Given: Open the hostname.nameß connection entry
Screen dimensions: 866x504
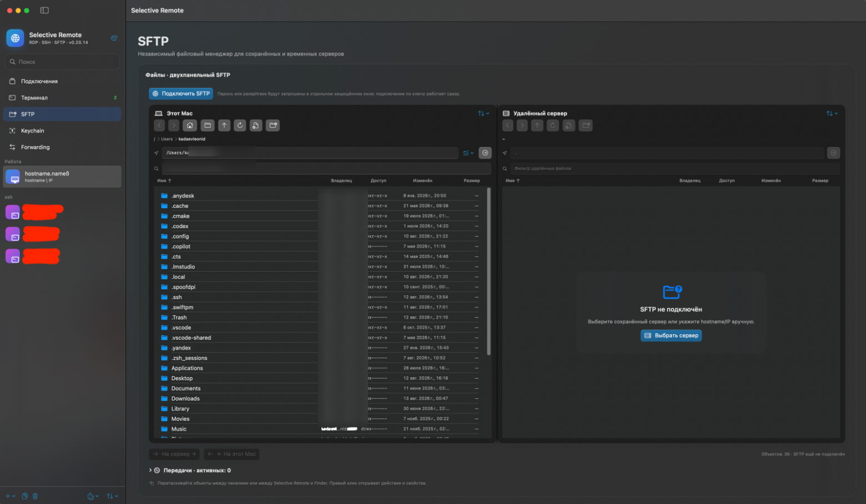Looking at the screenshot, I should (x=62, y=177).
